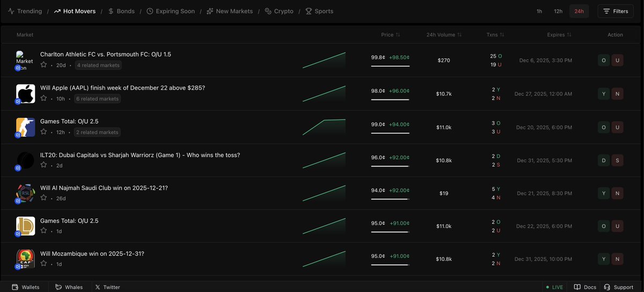
Task: Expand 4 related markets for Charlton match
Action: click(98, 65)
